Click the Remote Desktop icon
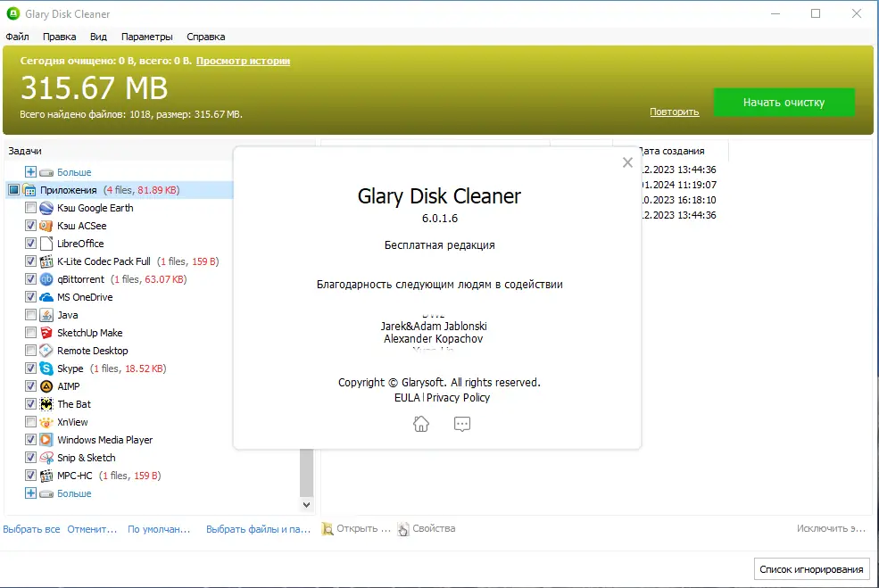This screenshot has height=588, width=879. (46, 351)
